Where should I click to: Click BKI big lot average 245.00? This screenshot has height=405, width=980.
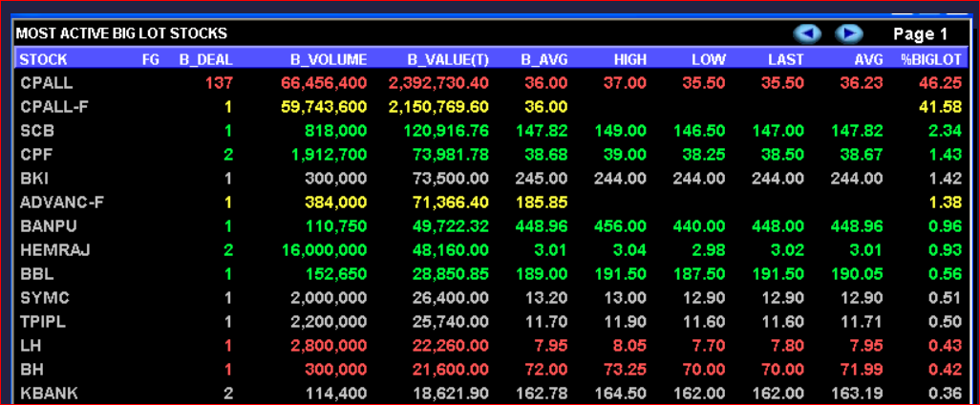point(542,179)
